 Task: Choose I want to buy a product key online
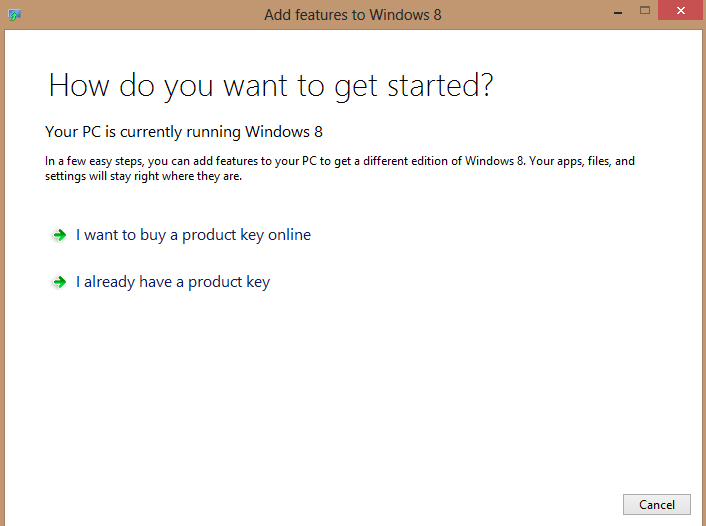point(193,235)
